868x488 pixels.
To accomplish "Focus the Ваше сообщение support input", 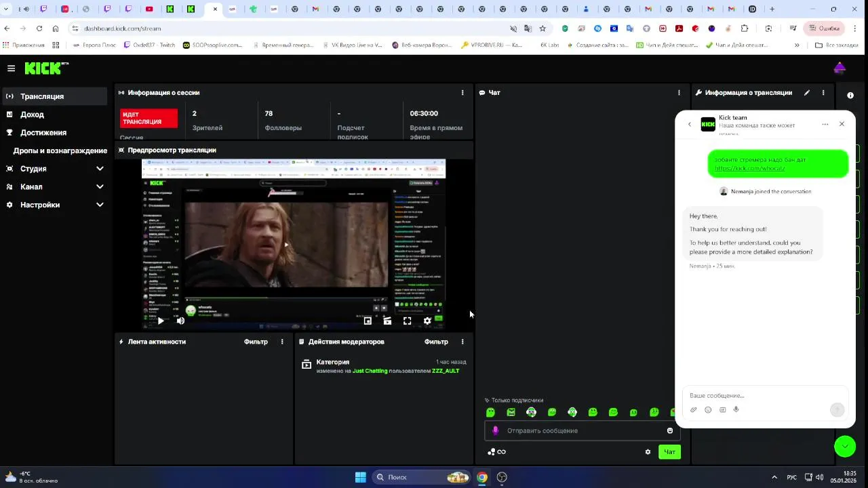I will click(x=765, y=395).
